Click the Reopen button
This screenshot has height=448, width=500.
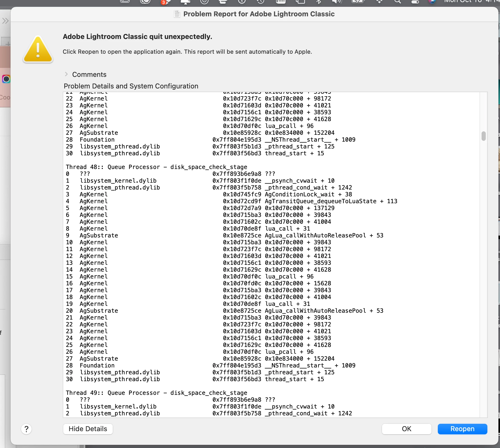coord(462,429)
